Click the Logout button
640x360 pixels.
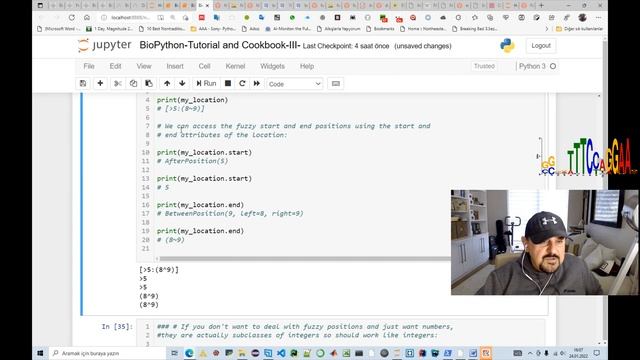[x=541, y=46]
